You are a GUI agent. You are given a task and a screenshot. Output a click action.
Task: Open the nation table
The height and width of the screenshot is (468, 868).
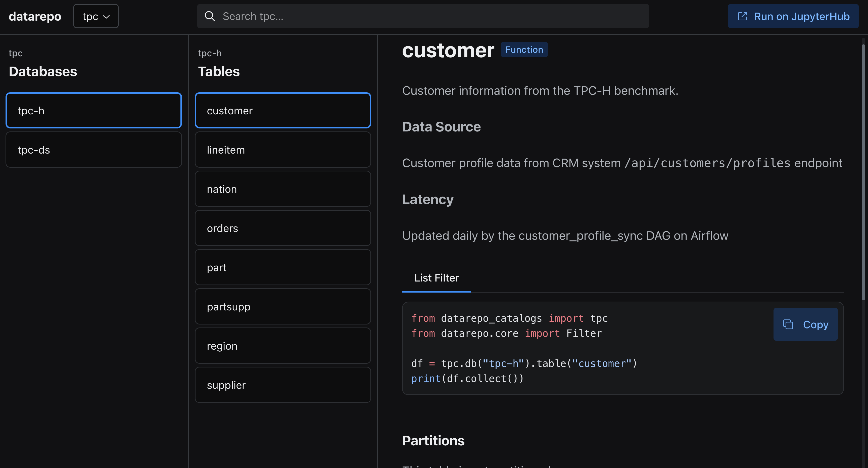tap(283, 189)
